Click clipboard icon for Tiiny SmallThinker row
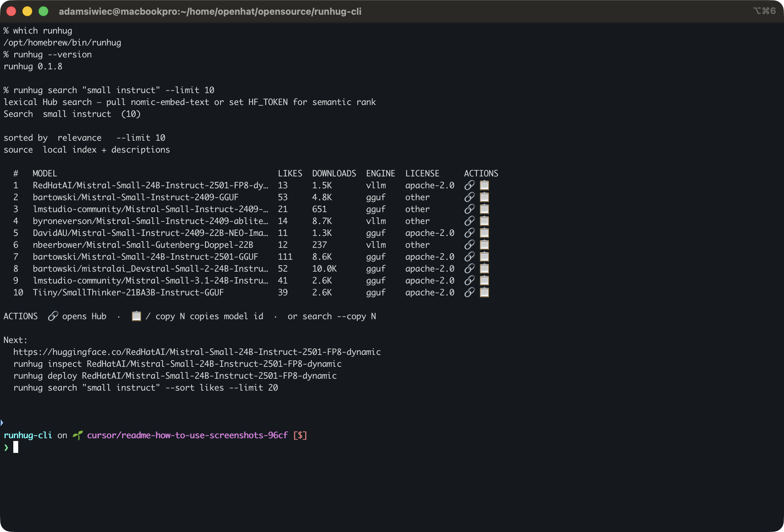Viewport: 784px width, 532px height. coord(484,292)
